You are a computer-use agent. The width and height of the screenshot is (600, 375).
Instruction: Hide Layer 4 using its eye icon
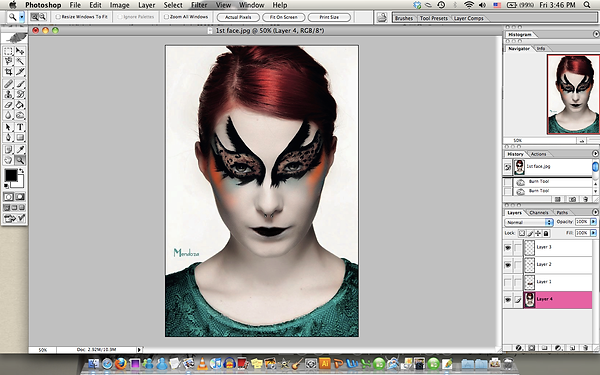pos(508,300)
